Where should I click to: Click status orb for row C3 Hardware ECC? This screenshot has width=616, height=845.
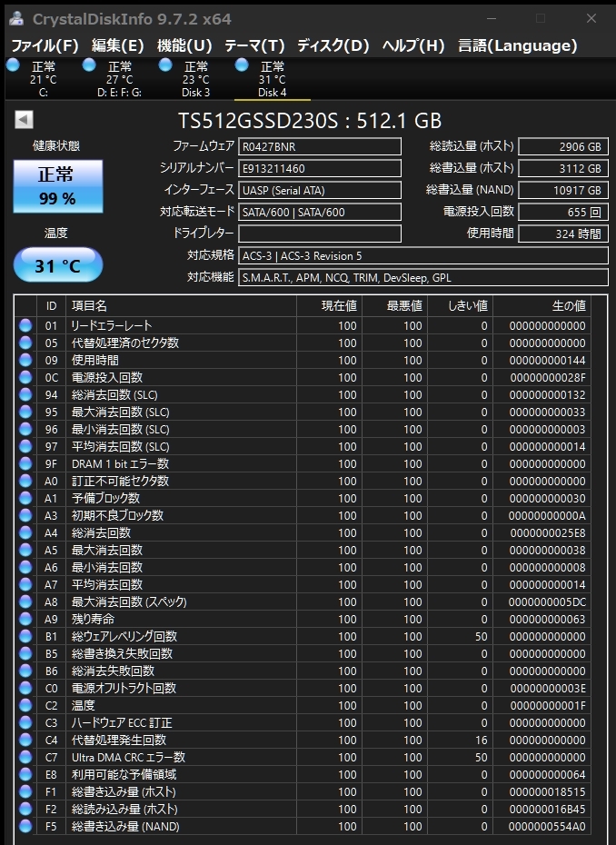tap(25, 722)
